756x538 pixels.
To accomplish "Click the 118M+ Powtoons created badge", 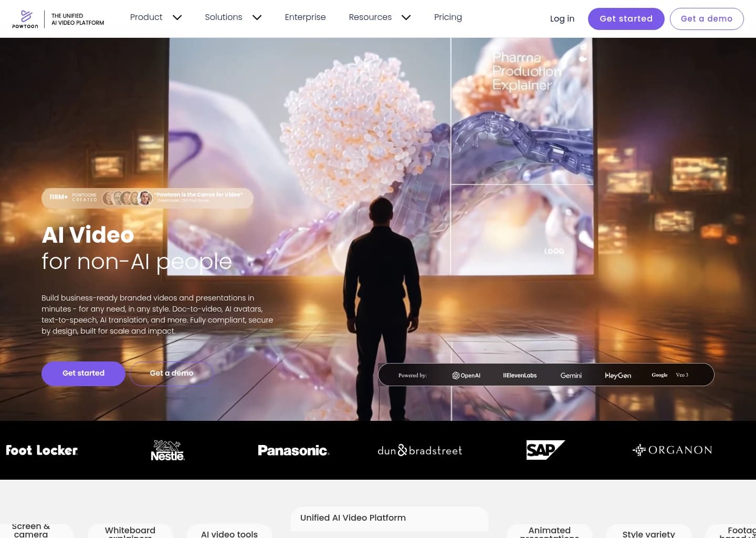I will [x=148, y=198].
